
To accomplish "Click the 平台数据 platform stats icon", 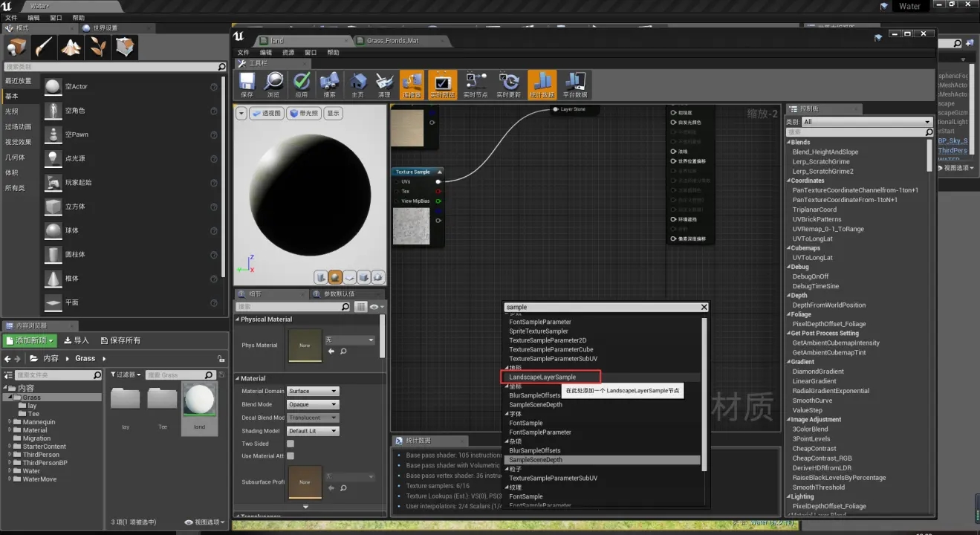I will pos(574,82).
